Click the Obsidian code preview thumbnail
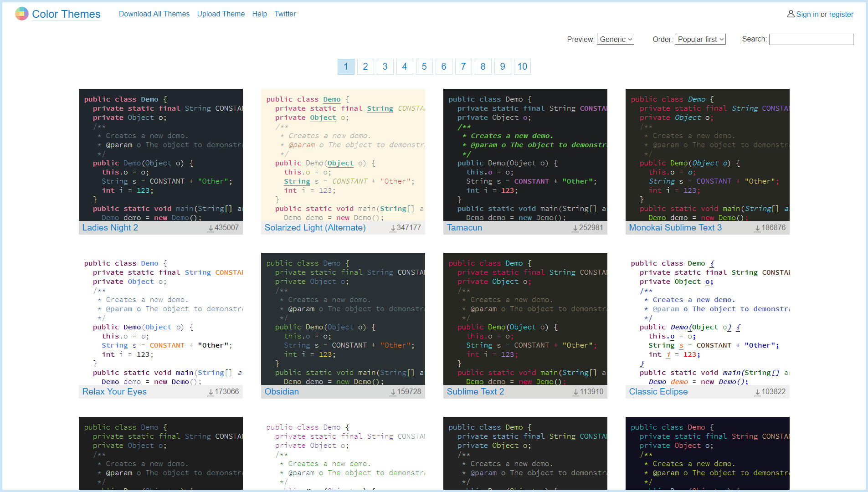Image resolution: width=868 pixels, height=492 pixels. tap(343, 319)
